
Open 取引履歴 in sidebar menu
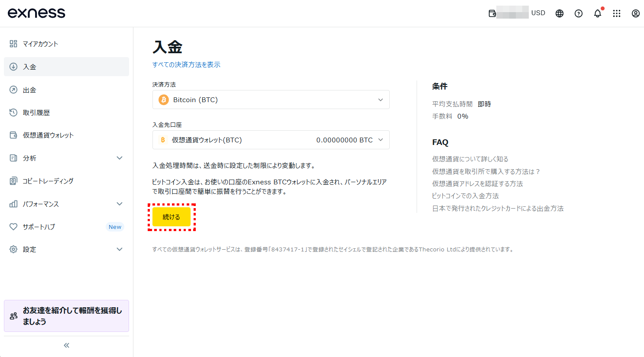click(x=66, y=113)
